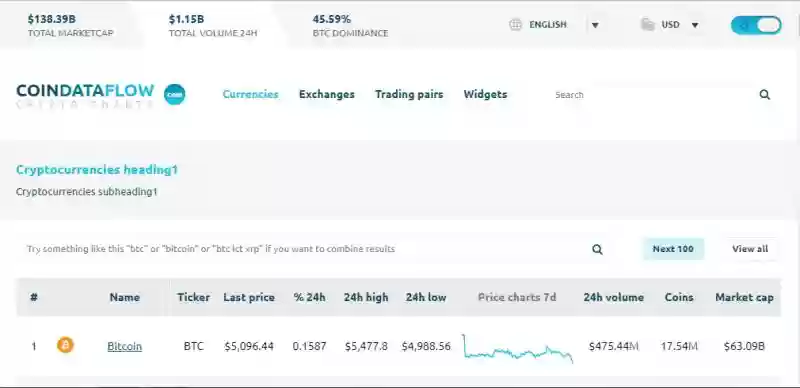800x388 pixels.
Task: Toggle the dark mode switch
Action: tap(756, 25)
